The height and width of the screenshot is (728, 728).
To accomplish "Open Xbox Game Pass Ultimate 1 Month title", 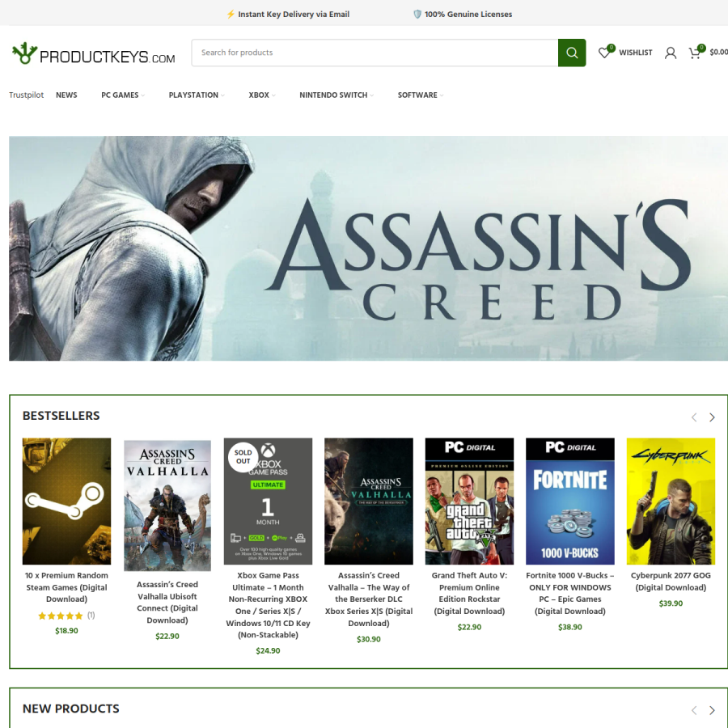I will point(268,605).
